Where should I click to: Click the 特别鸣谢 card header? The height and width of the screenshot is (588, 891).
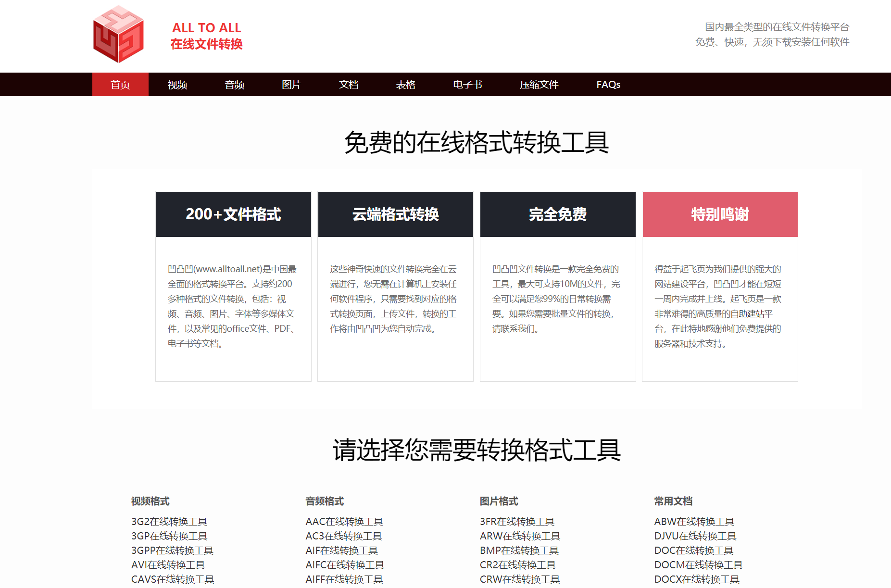click(x=720, y=214)
